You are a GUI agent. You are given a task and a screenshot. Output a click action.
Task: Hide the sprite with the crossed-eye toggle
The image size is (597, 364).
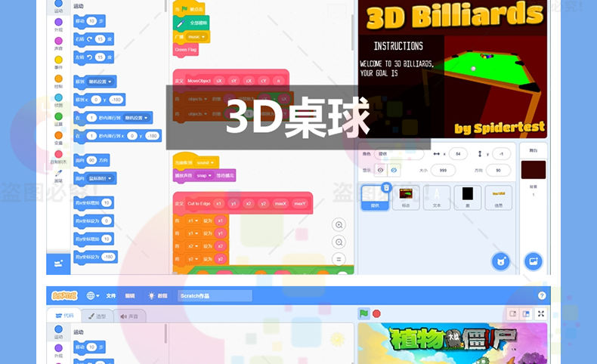coord(394,170)
